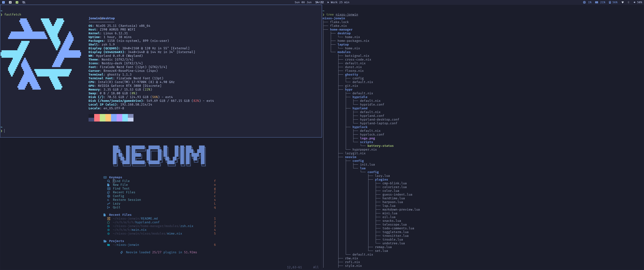Toggle the crossed-out eye icon in top bar
Screen dimensions: 644x270
[24, 2]
